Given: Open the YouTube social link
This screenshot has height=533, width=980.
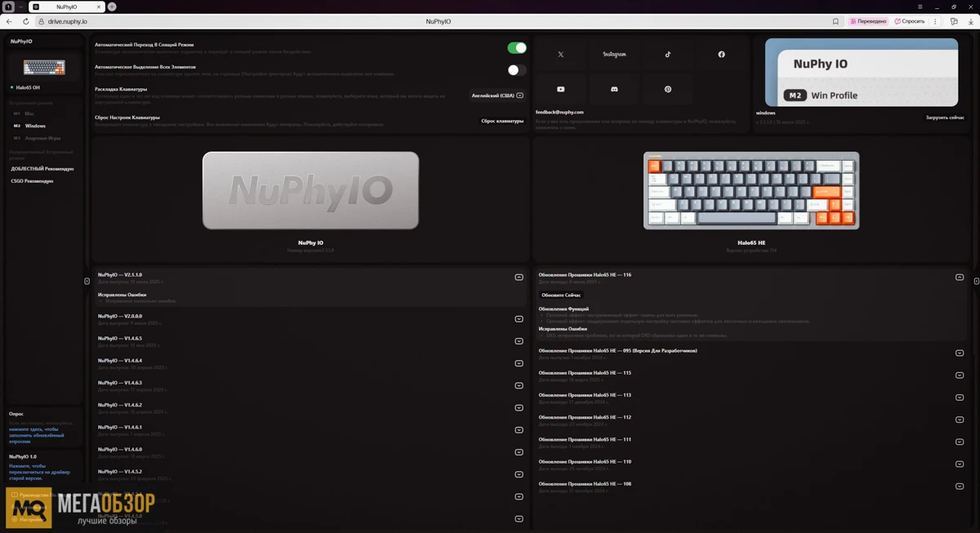Looking at the screenshot, I should pos(560,89).
